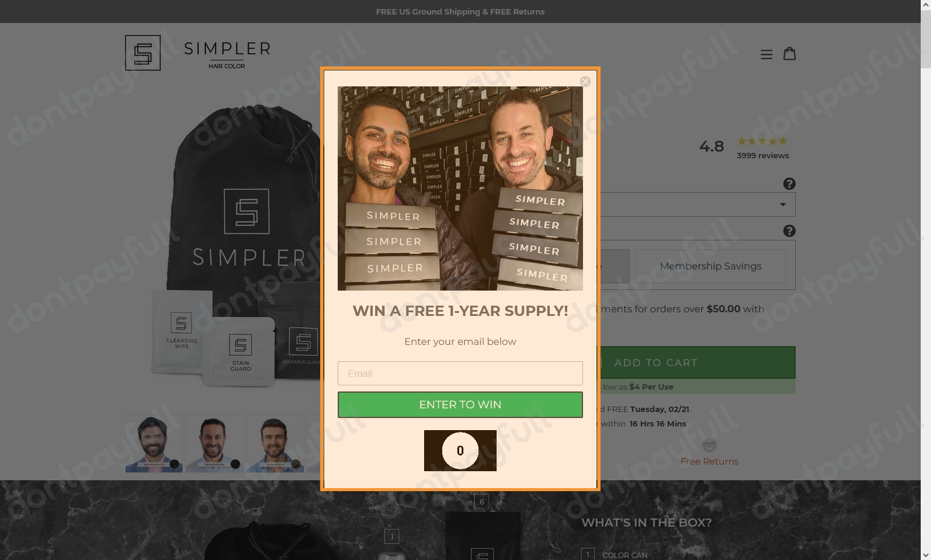Select the third man thumbnail with brown swatch

pyautogui.click(x=275, y=443)
